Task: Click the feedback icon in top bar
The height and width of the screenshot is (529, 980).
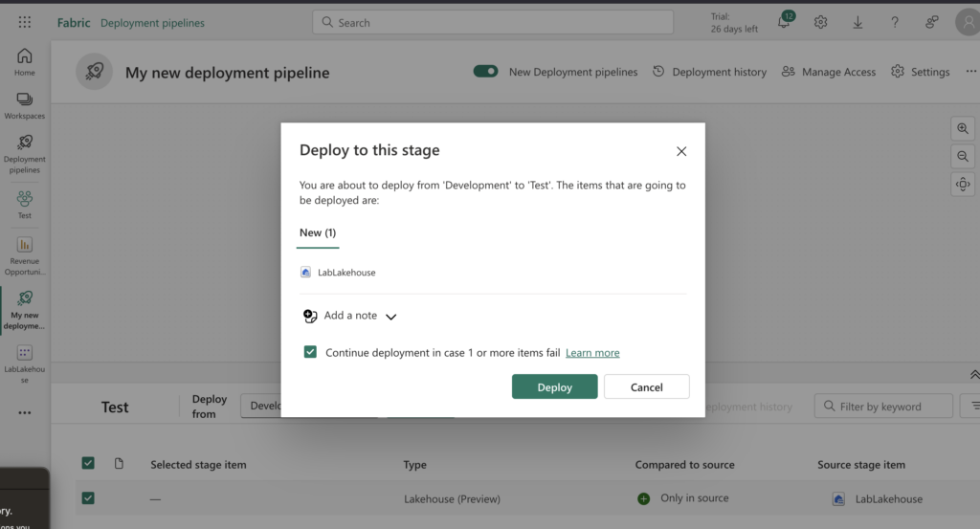Action: [932, 23]
